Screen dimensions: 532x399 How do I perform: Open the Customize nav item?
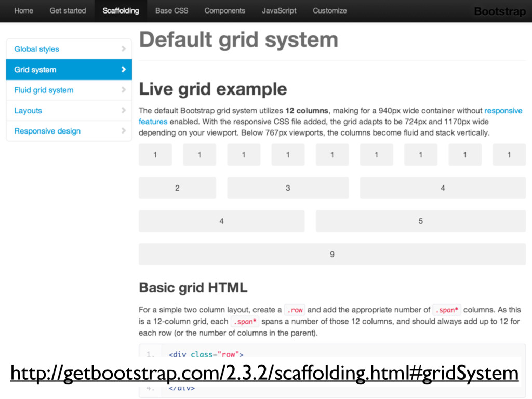(x=329, y=11)
